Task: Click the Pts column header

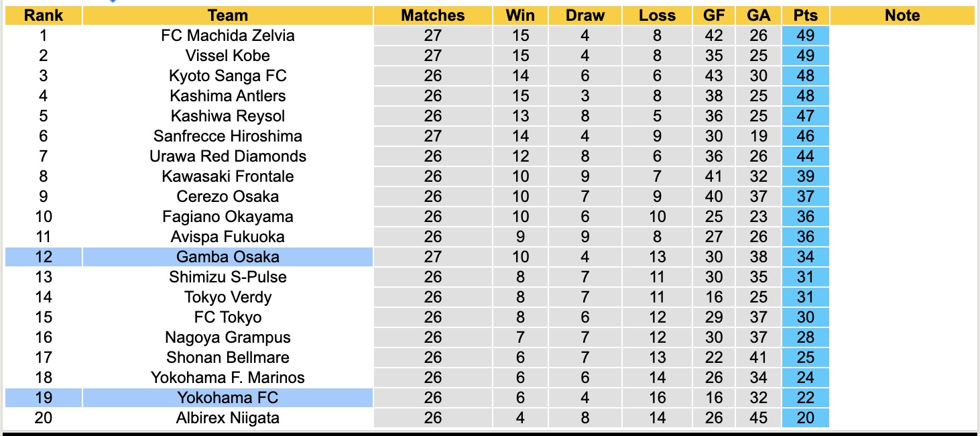Action: (805, 15)
